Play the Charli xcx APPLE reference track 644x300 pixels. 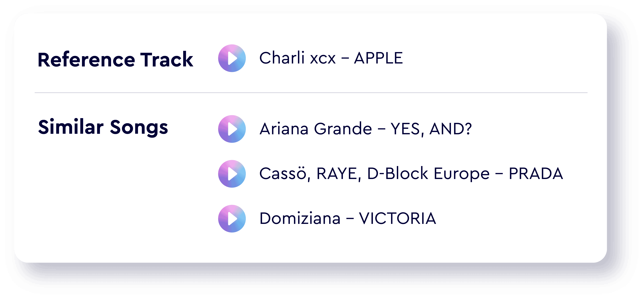tap(232, 58)
